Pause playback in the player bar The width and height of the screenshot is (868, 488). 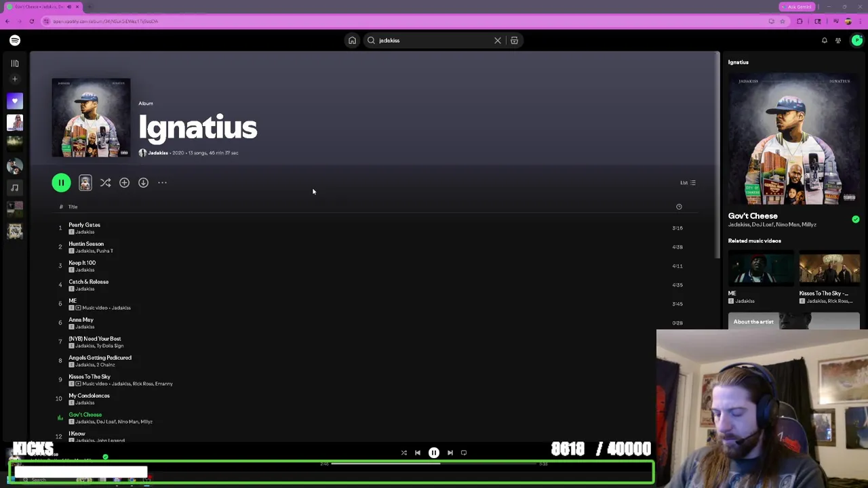[x=434, y=453]
